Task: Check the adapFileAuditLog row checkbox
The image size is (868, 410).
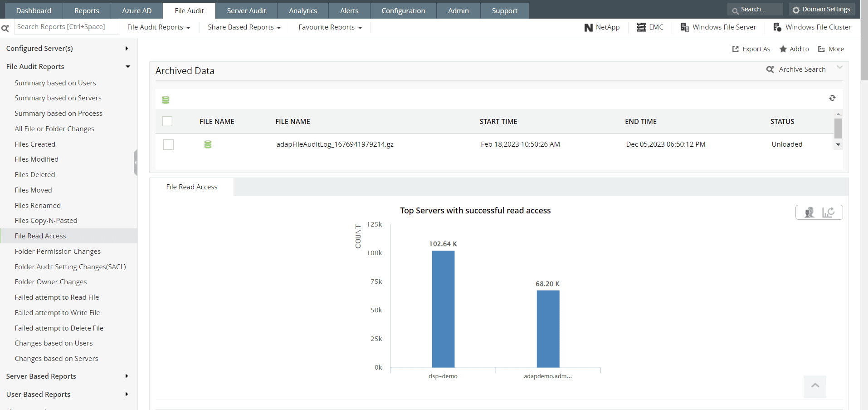Action: (x=168, y=144)
